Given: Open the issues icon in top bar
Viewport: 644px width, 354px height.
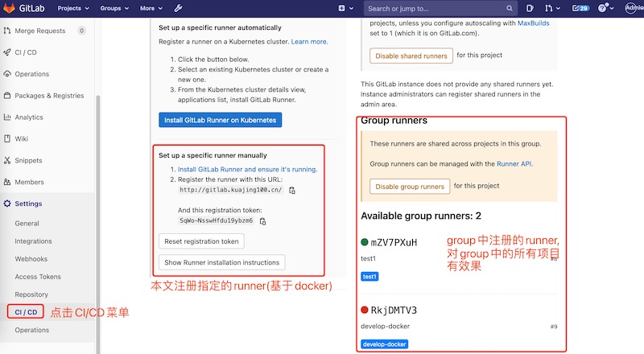Looking at the screenshot, I should pyautogui.click(x=530, y=8).
